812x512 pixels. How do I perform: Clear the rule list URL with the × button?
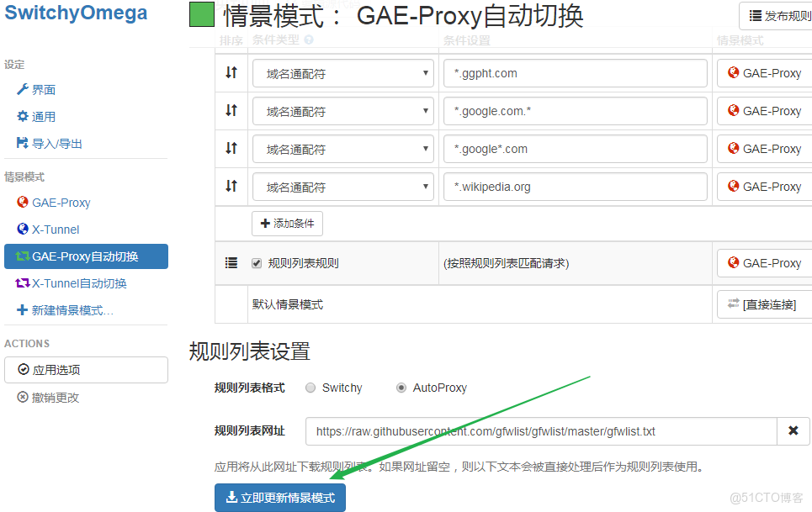(793, 430)
